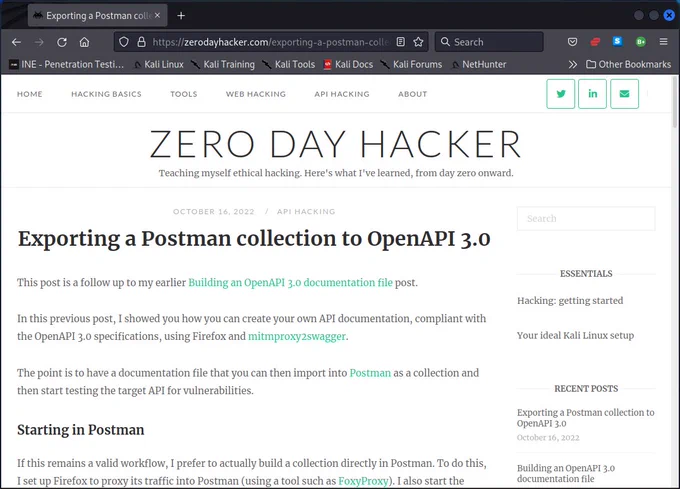Click the ZERO DAY HACKER site title
The width and height of the screenshot is (680, 489).
[336, 144]
